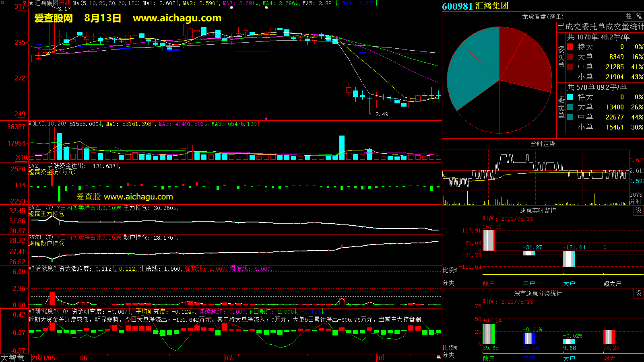Screen dimensions: 644x362
Task: Click the star icon before 汇鸿集团
Action: click(x=31, y=3)
